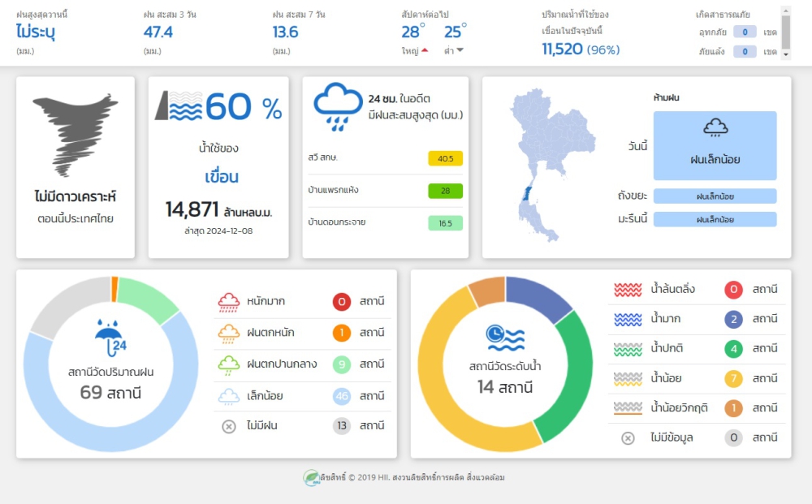Click the blue rain cloud icon
The image size is (812, 504).
(338, 106)
